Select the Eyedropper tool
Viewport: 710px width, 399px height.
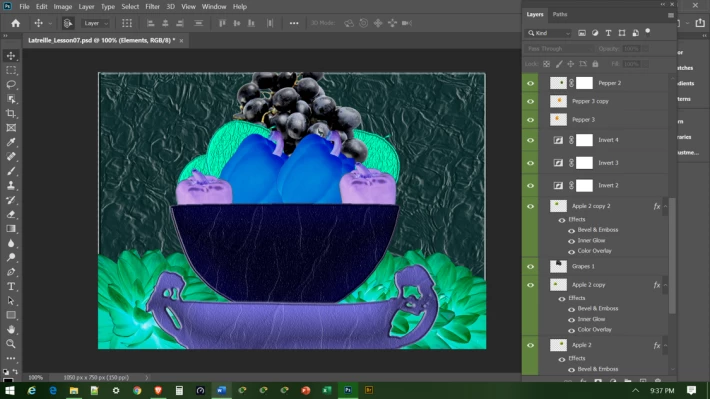tap(11, 142)
